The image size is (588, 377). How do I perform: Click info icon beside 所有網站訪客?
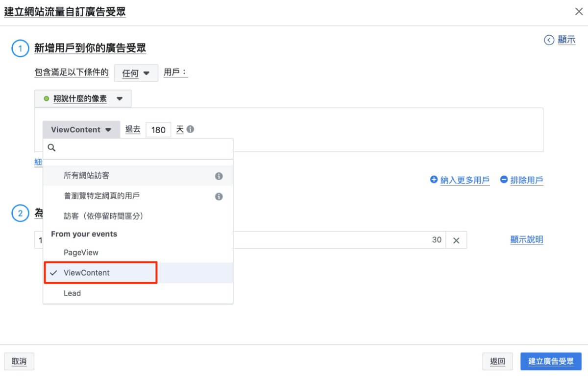point(219,176)
